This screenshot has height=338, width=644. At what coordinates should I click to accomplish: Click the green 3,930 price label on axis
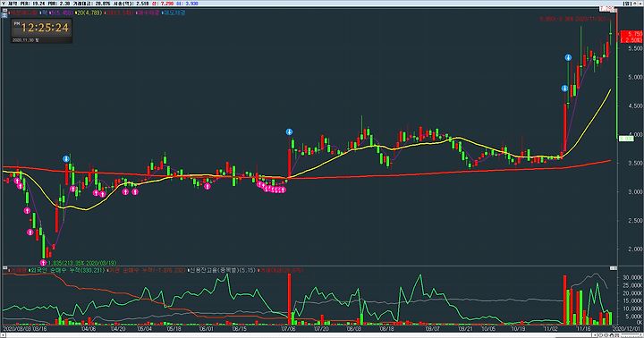pyautogui.click(x=626, y=139)
